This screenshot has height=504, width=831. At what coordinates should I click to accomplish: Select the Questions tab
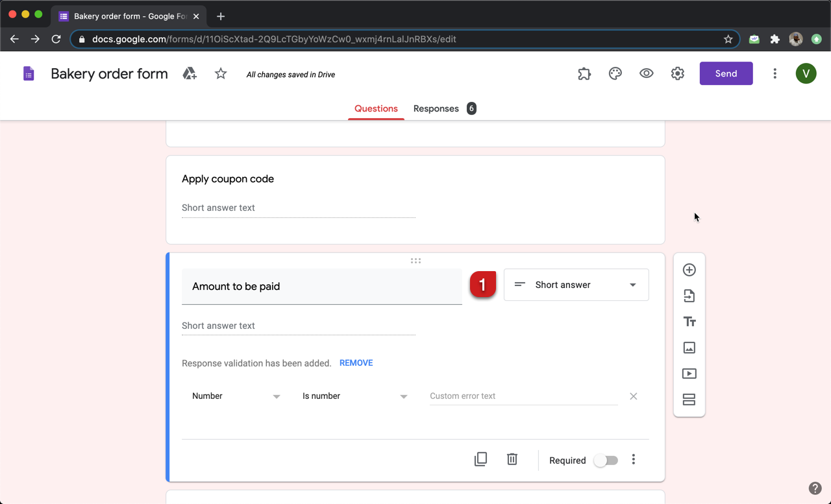point(376,109)
